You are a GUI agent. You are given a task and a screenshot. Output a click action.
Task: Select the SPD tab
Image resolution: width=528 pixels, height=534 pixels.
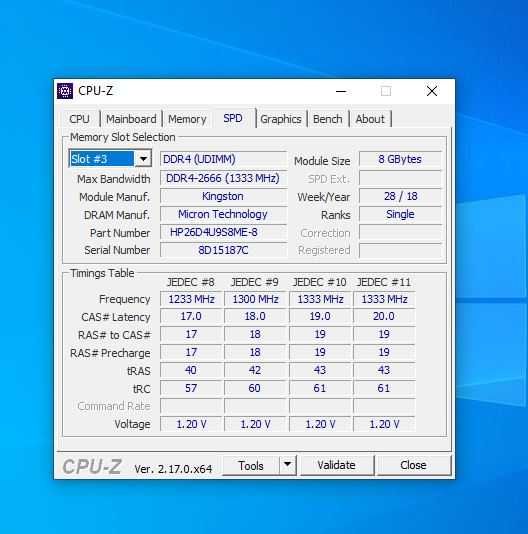233,118
